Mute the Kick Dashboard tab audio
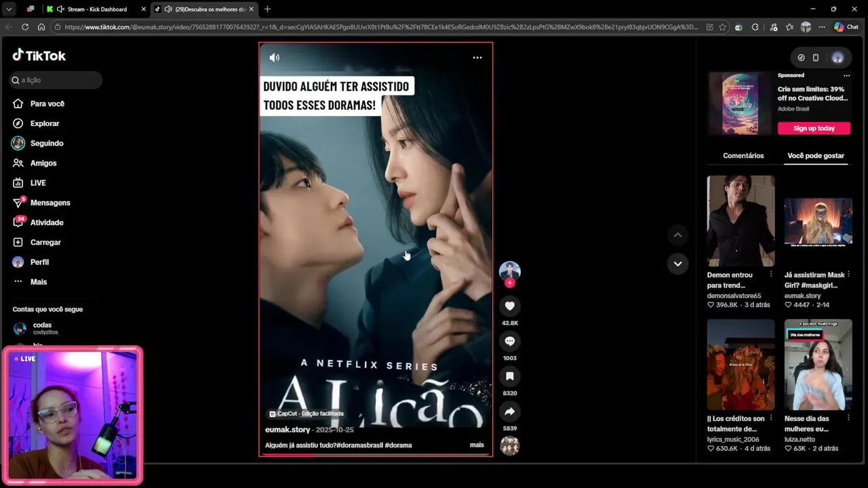 pos(60,9)
